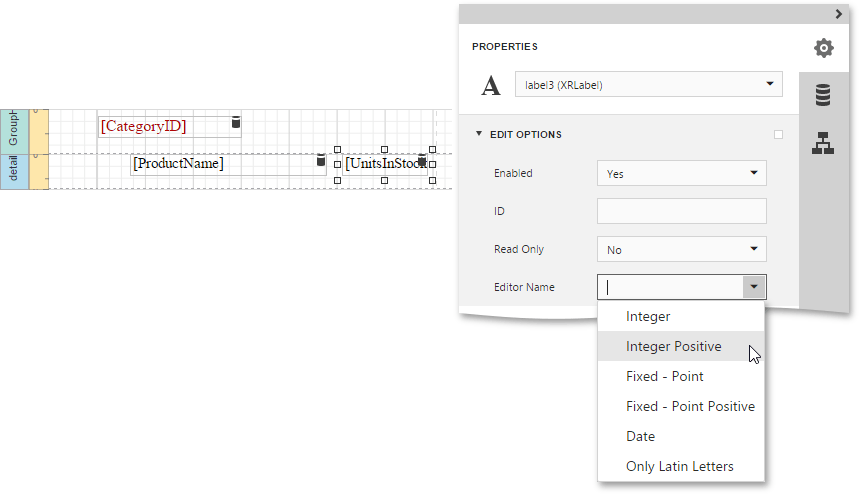Click the Read Only property label
This screenshot has width=859, height=494.
point(519,249)
